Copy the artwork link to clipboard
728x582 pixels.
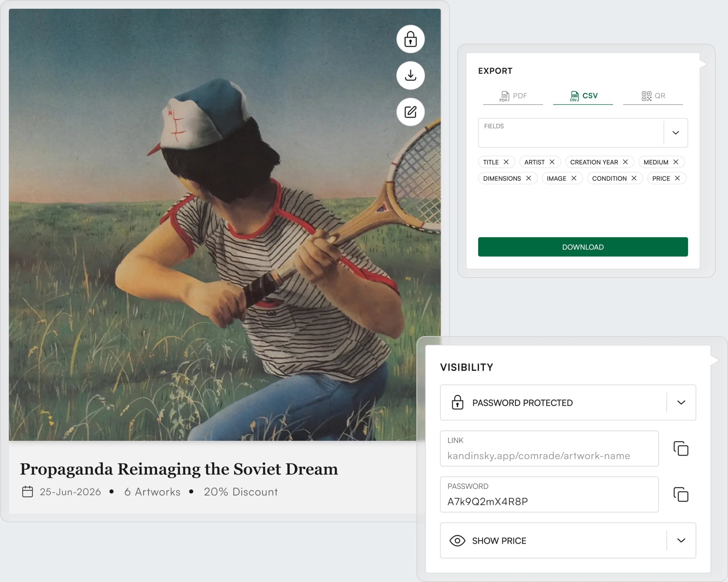tap(681, 448)
